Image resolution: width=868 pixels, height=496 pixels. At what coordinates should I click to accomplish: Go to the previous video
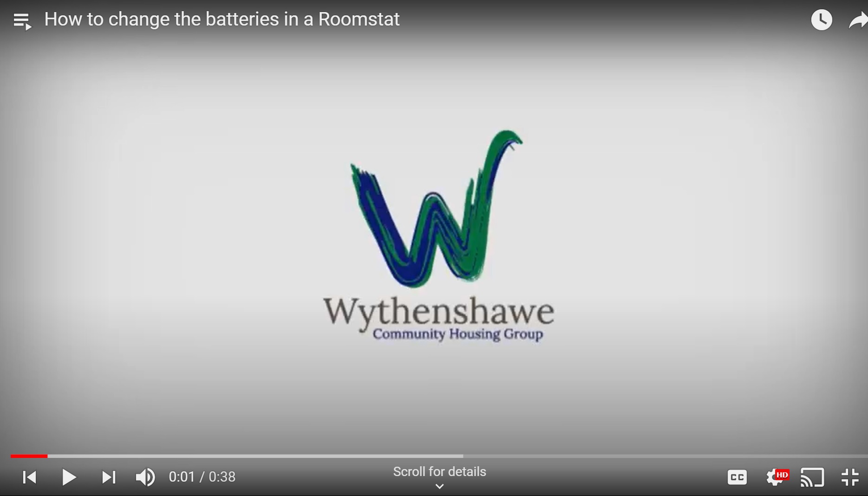(30, 477)
